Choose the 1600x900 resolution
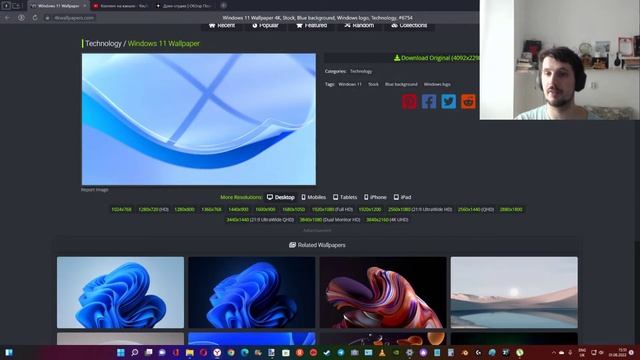Screen dimensions: 640x360 tap(265, 209)
